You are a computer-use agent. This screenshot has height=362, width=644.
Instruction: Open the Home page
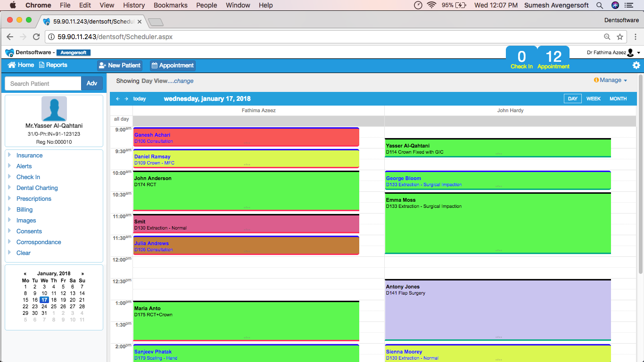tap(20, 65)
